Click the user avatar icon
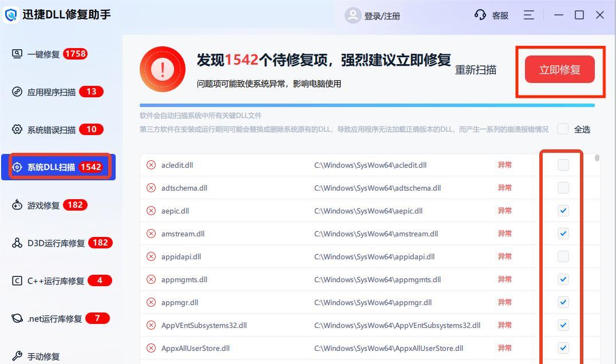The image size is (616, 364). [x=353, y=15]
